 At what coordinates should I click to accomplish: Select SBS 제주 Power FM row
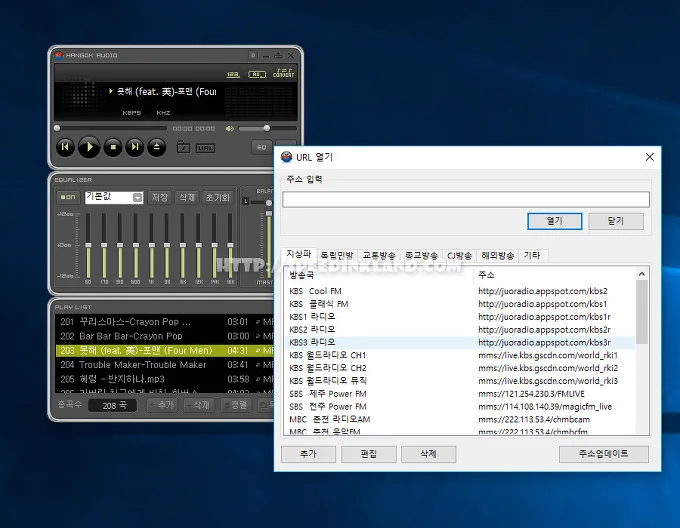tap(460, 394)
